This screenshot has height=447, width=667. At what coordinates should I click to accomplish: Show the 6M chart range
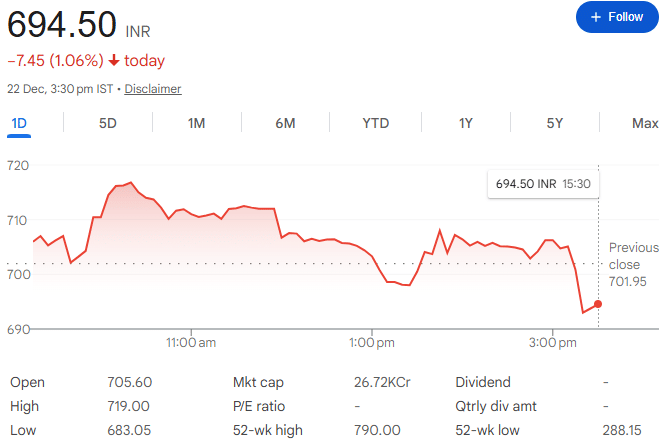285,123
